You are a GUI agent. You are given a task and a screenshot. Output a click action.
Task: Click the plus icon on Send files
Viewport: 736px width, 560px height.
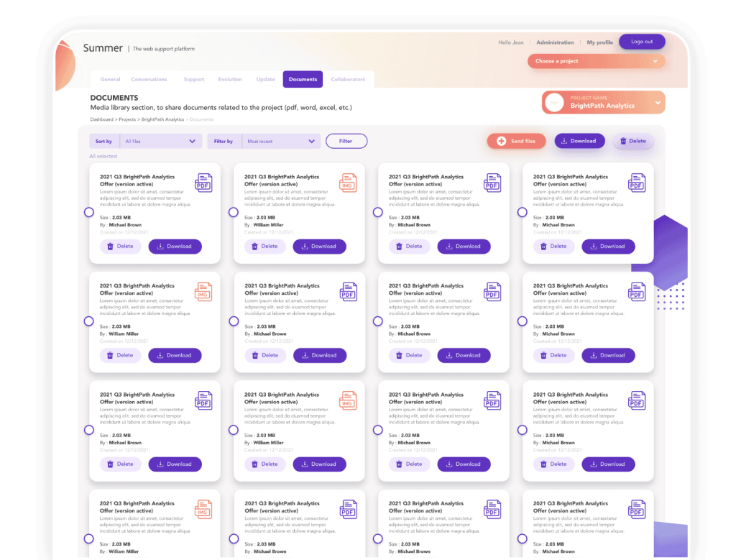tap(502, 141)
